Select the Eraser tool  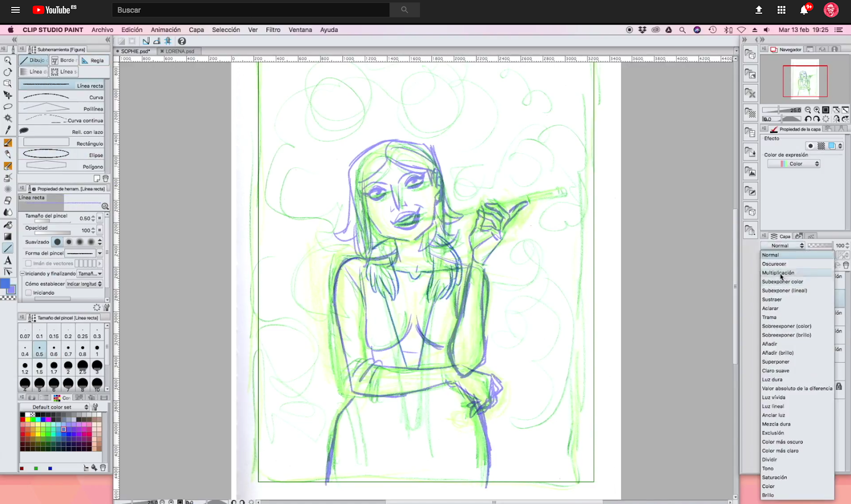(x=7, y=200)
